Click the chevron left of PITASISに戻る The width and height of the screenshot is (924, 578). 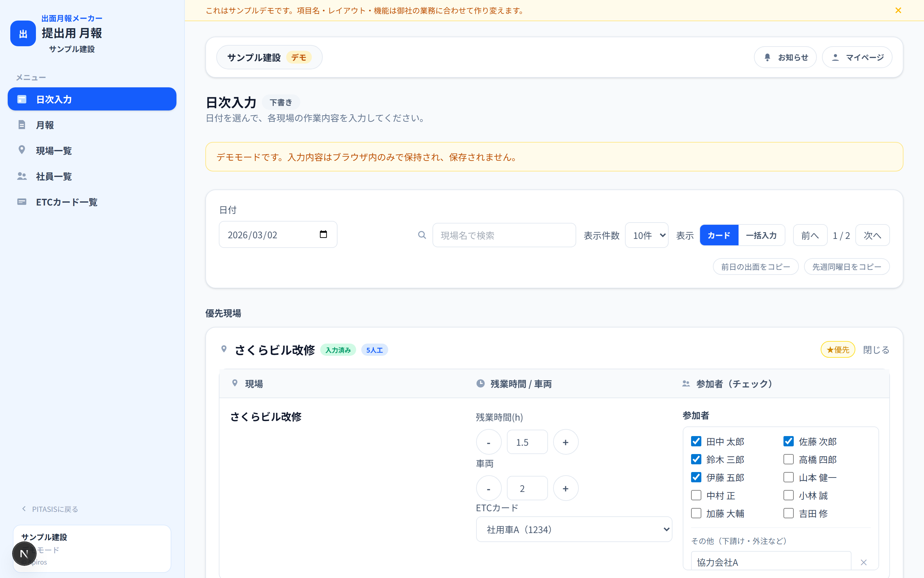pyautogui.click(x=24, y=509)
